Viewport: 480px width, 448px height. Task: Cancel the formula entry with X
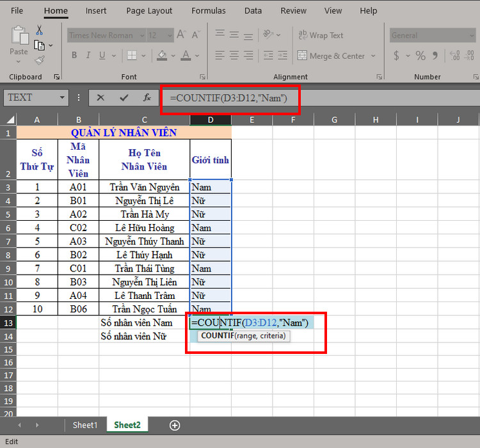[100, 97]
